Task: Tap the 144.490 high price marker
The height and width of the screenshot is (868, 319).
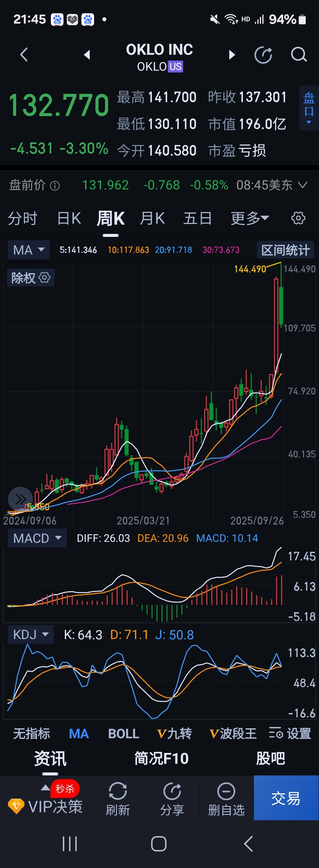Action: click(250, 269)
